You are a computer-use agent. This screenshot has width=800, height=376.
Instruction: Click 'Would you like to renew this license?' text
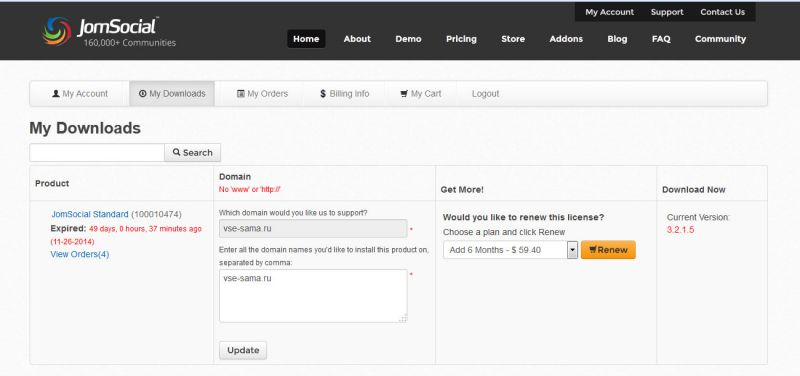523,217
